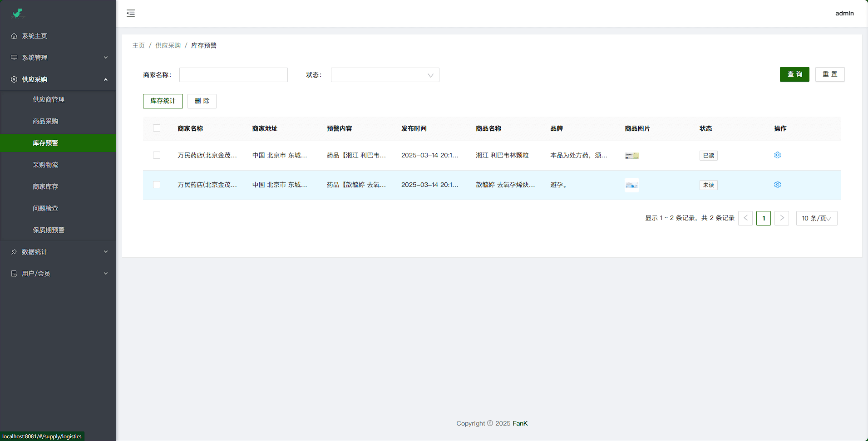
Task: Go to 系统主页 via the home icon
Action: [14, 36]
